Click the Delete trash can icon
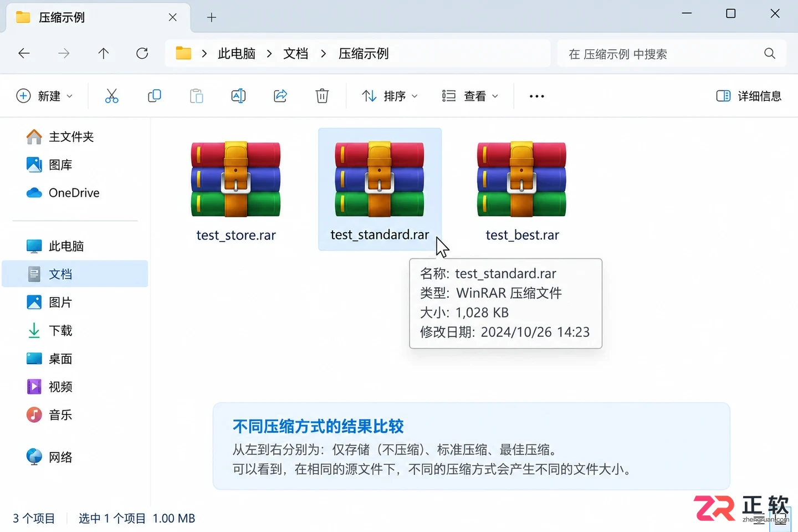 (x=322, y=96)
